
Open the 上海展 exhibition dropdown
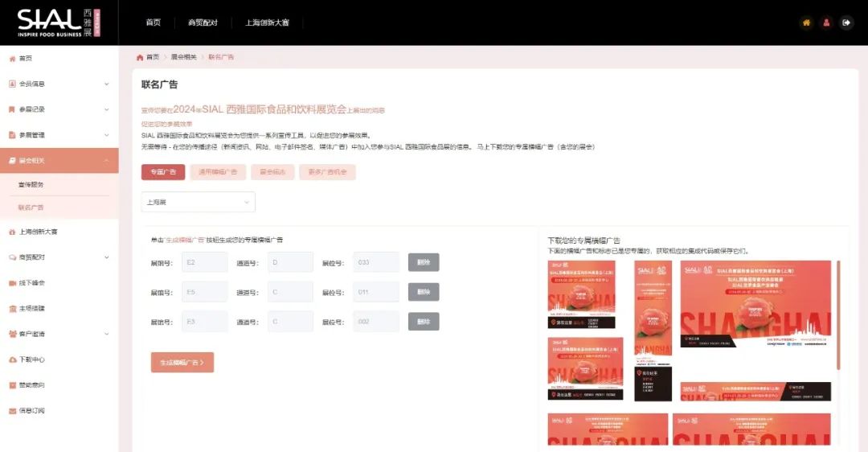click(x=198, y=202)
